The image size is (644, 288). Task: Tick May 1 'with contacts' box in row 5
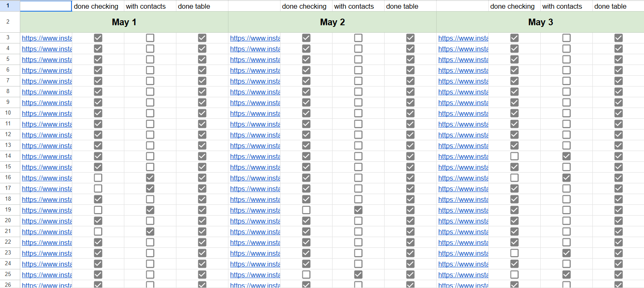click(x=150, y=60)
